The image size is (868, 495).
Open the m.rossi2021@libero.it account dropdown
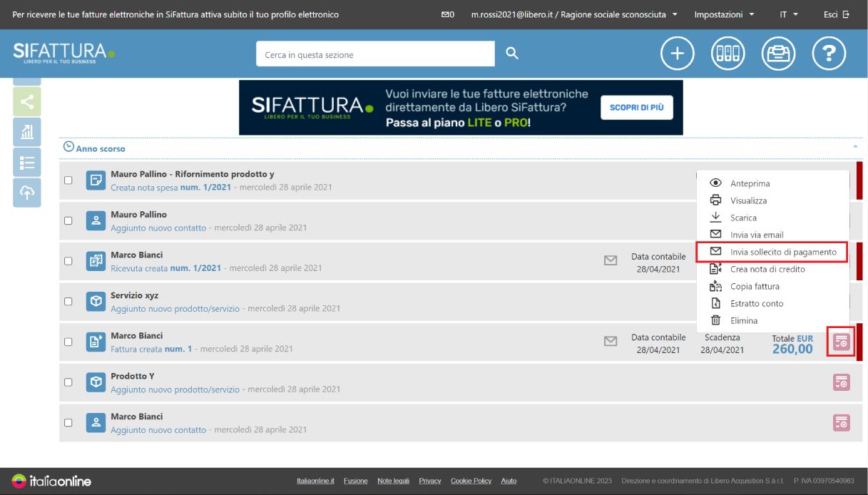tap(574, 14)
